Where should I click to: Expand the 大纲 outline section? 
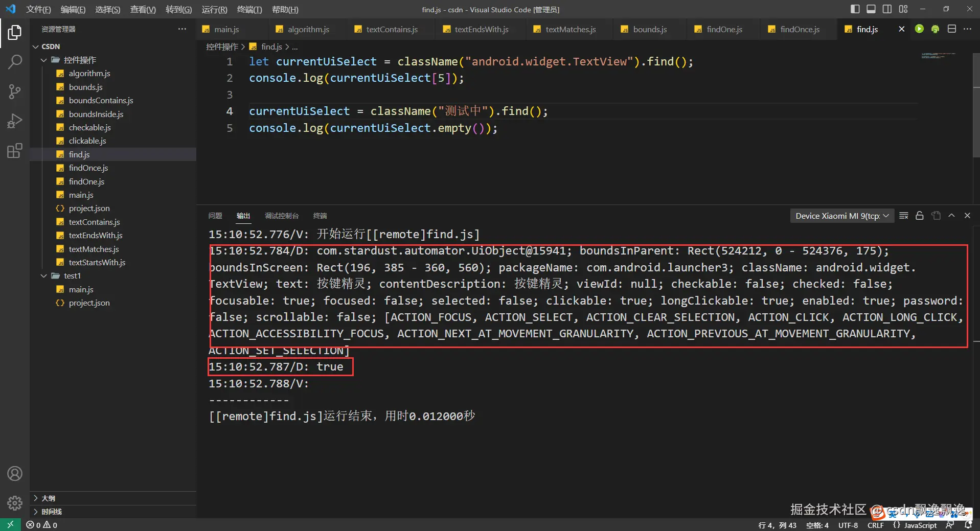49,498
